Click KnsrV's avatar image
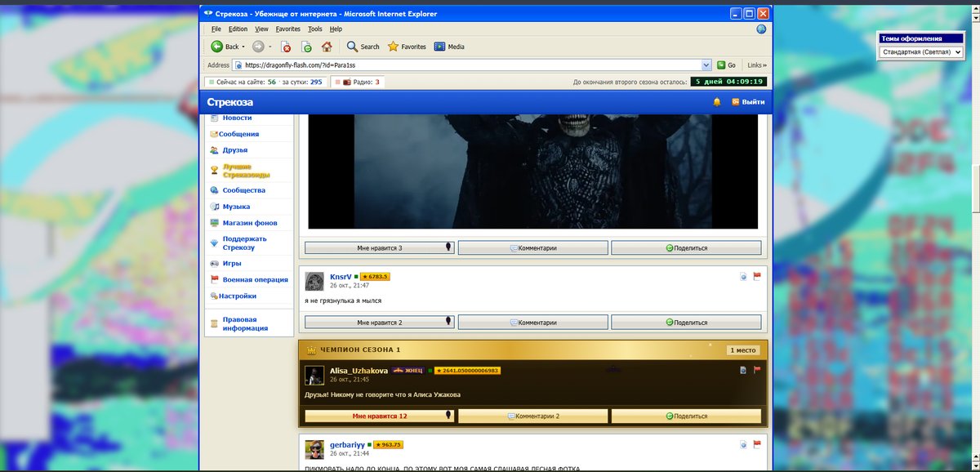The height and width of the screenshot is (472, 980). (314, 281)
